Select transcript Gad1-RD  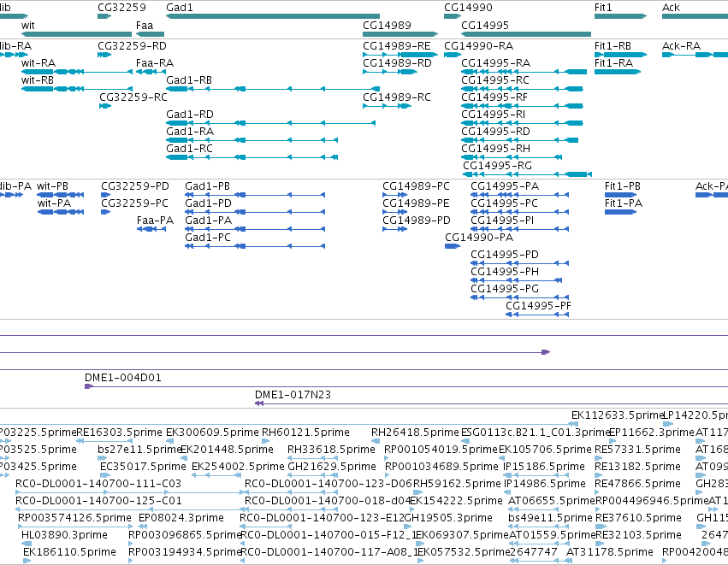click(x=270, y=123)
